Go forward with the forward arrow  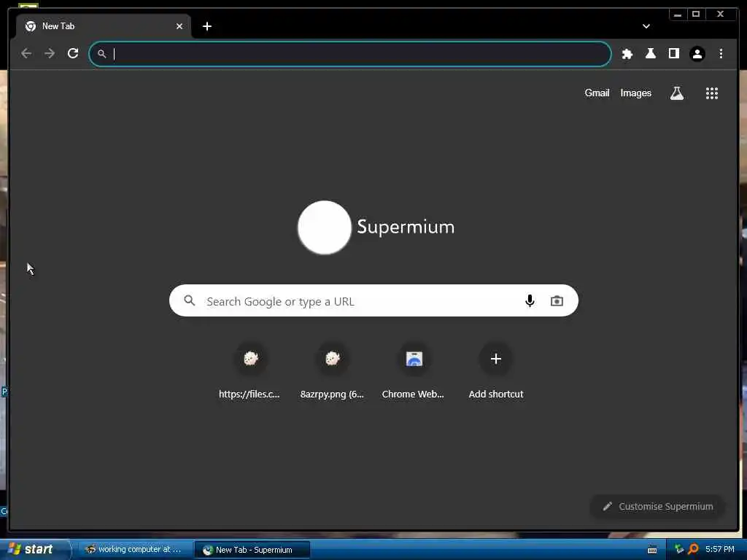coord(50,53)
